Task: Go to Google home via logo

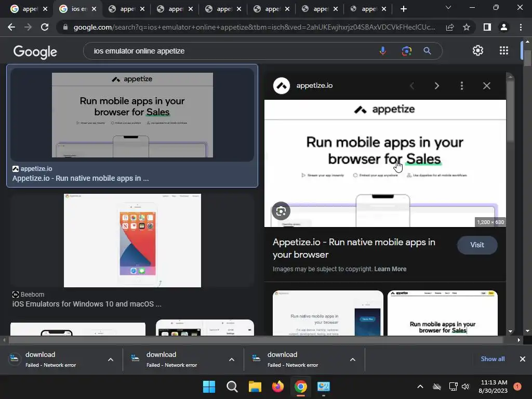Action: pyautogui.click(x=35, y=51)
